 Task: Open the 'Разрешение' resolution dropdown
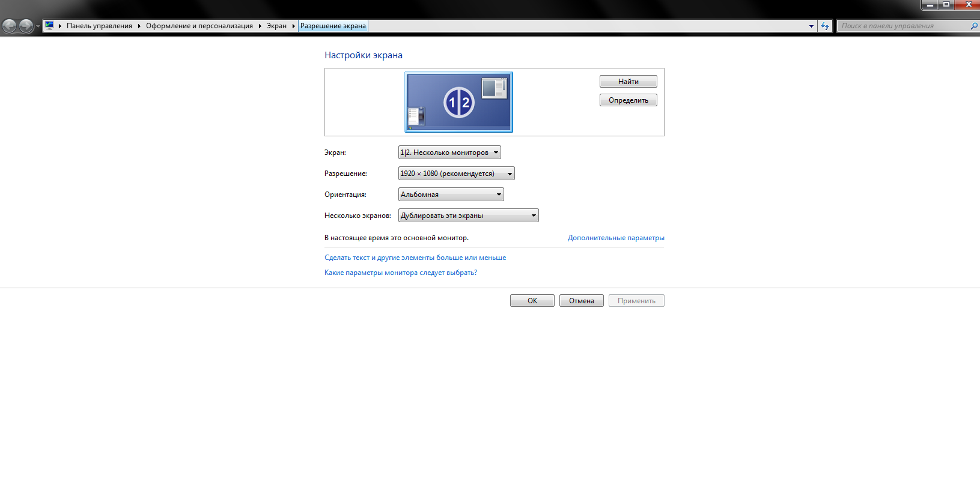tap(456, 174)
